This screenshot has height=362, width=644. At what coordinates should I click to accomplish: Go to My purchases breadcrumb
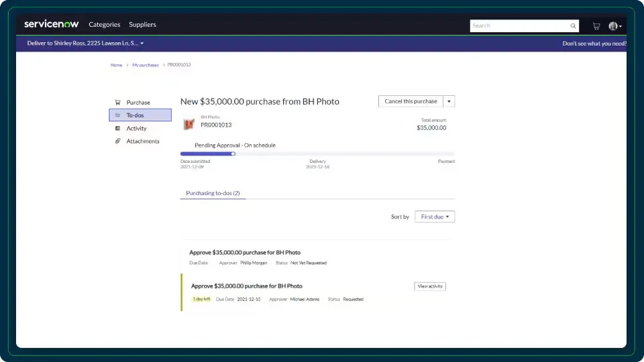click(146, 65)
